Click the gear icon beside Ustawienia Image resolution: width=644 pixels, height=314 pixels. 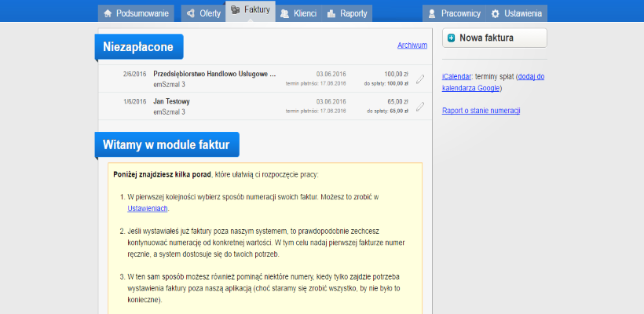coord(495,14)
